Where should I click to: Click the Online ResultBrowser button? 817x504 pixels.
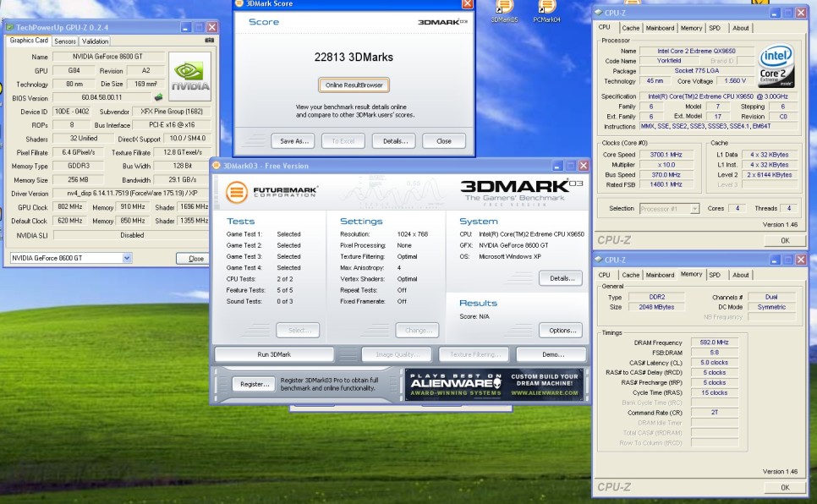coord(354,85)
